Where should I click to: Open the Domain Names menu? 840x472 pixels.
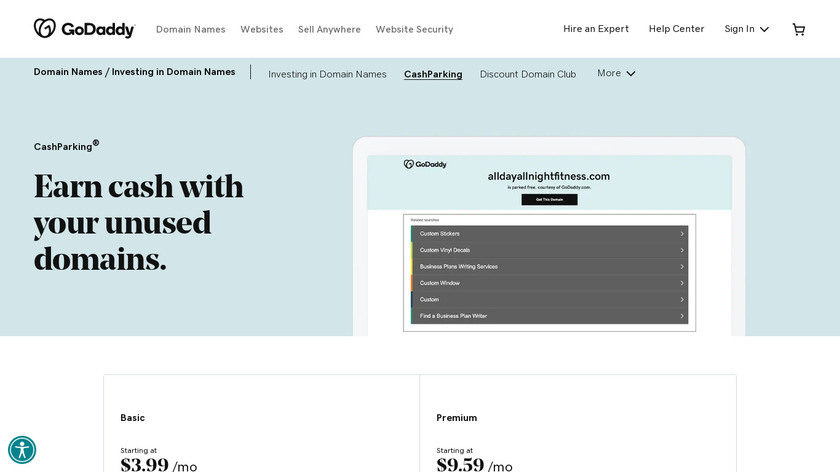(x=190, y=29)
